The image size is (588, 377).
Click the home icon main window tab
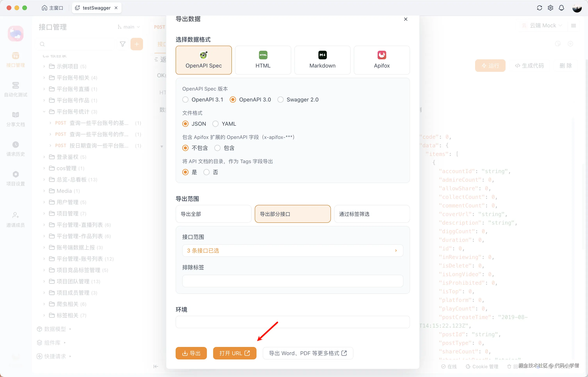pos(44,8)
